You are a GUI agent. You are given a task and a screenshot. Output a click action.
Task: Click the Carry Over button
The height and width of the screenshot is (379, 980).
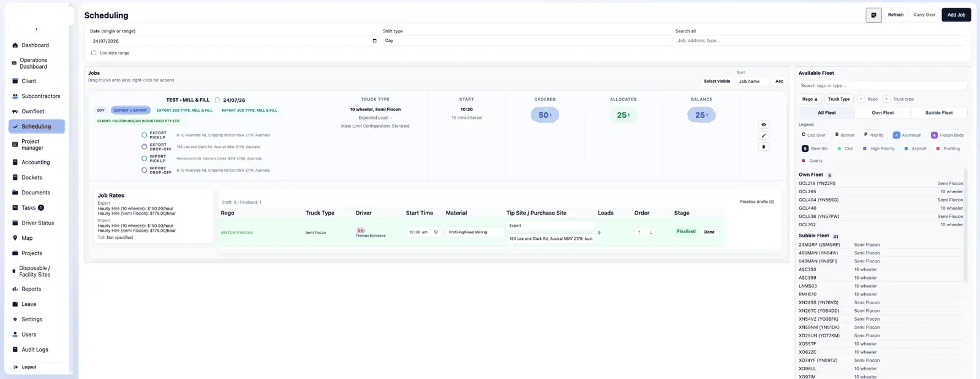coord(924,15)
